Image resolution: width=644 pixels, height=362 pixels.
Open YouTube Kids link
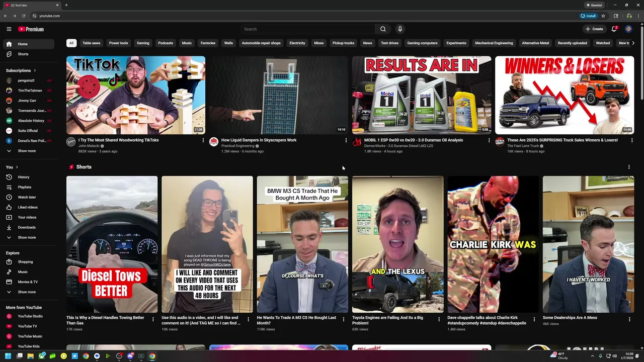click(28, 346)
